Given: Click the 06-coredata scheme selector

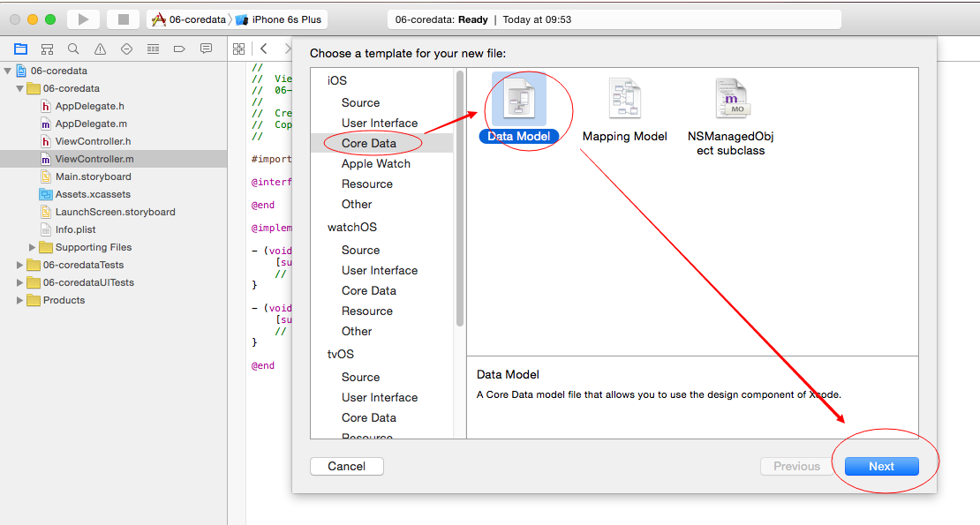Looking at the screenshot, I should (x=189, y=19).
